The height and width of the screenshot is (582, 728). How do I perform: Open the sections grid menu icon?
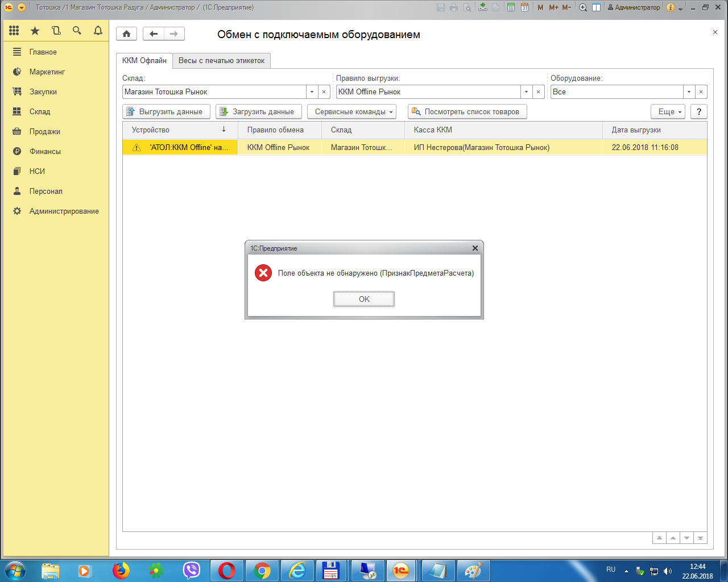pyautogui.click(x=14, y=31)
